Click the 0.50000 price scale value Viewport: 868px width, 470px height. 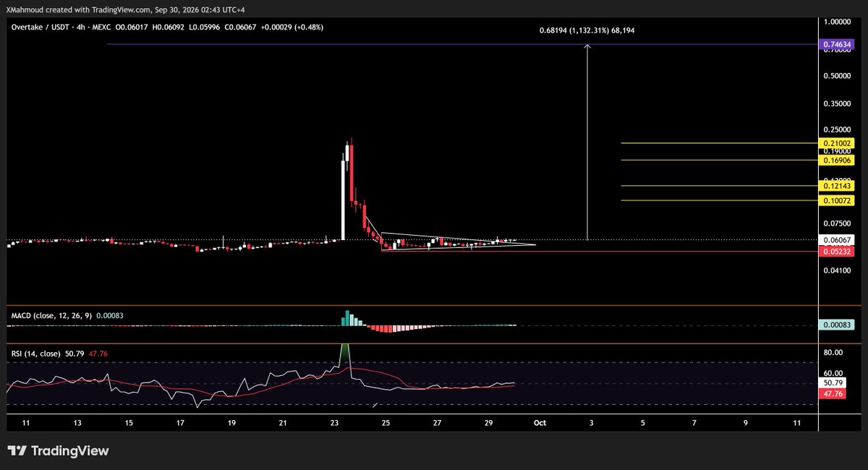click(837, 75)
